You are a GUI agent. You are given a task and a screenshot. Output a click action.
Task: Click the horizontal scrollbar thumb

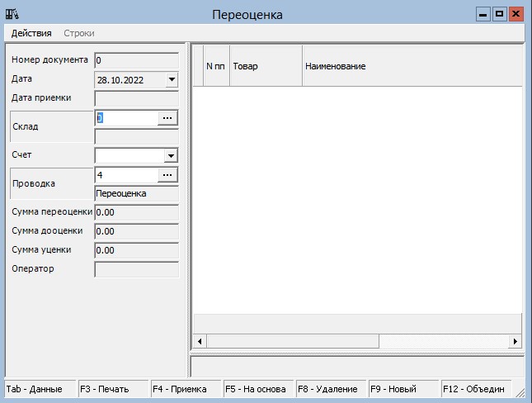pyautogui.click(x=292, y=341)
